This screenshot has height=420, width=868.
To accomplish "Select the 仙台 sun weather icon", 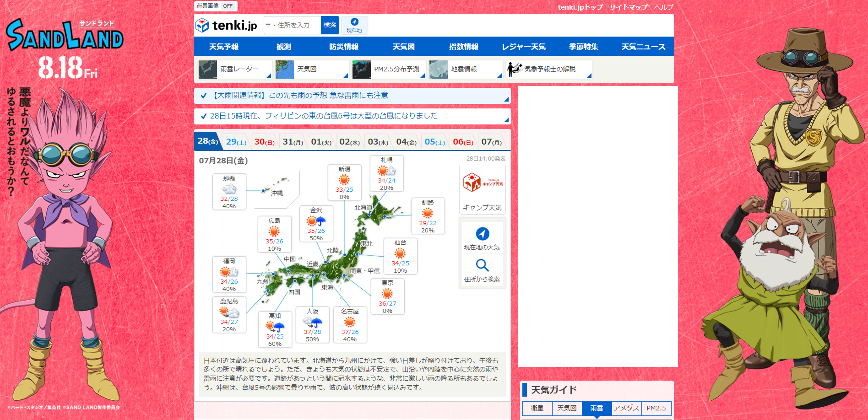I will (x=400, y=253).
